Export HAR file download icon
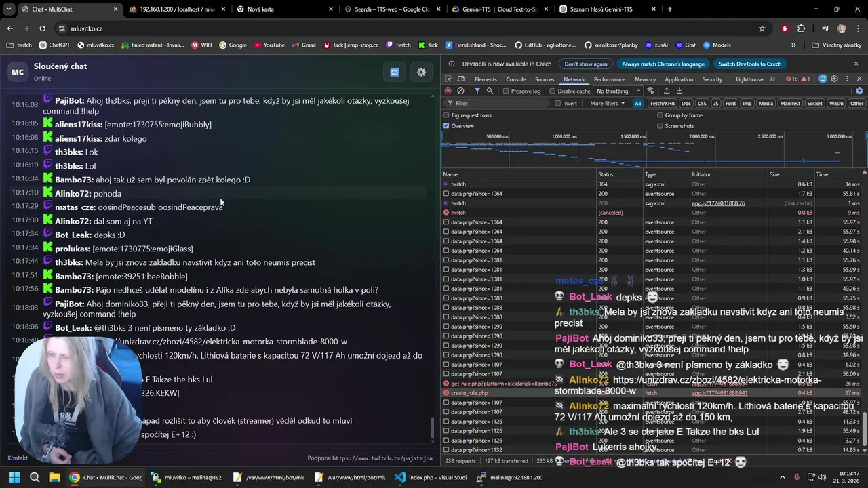Viewport: 868px width, 488px height. coord(679,91)
